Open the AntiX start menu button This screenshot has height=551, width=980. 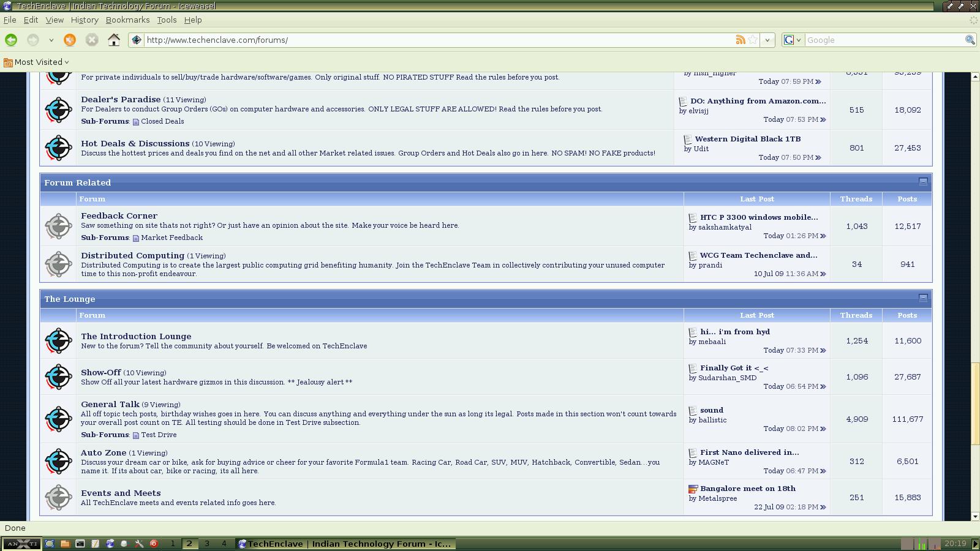(x=22, y=544)
